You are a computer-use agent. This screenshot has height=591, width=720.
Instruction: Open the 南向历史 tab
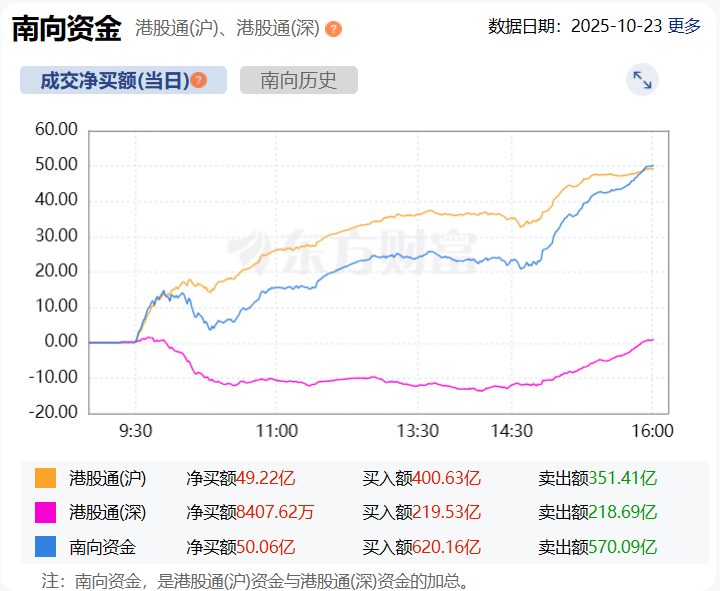pyautogui.click(x=298, y=81)
